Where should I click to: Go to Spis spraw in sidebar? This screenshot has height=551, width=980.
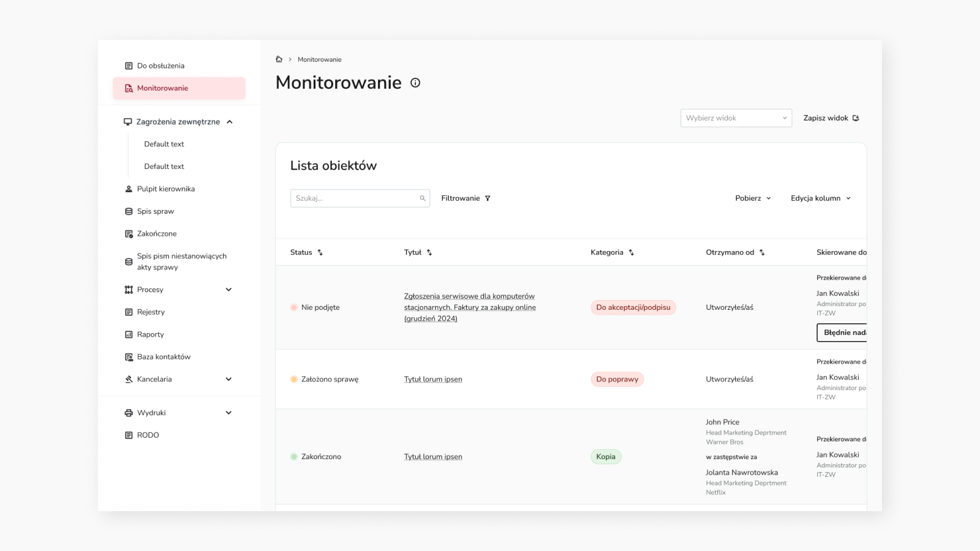point(156,211)
